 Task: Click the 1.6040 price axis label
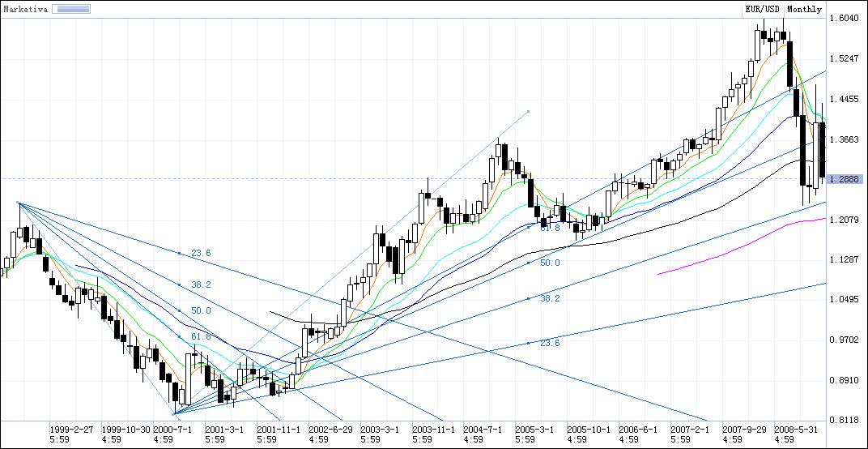click(844, 19)
